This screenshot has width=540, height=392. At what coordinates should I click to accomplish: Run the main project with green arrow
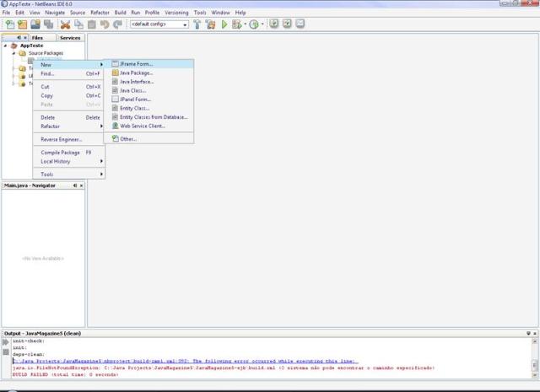coord(224,24)
